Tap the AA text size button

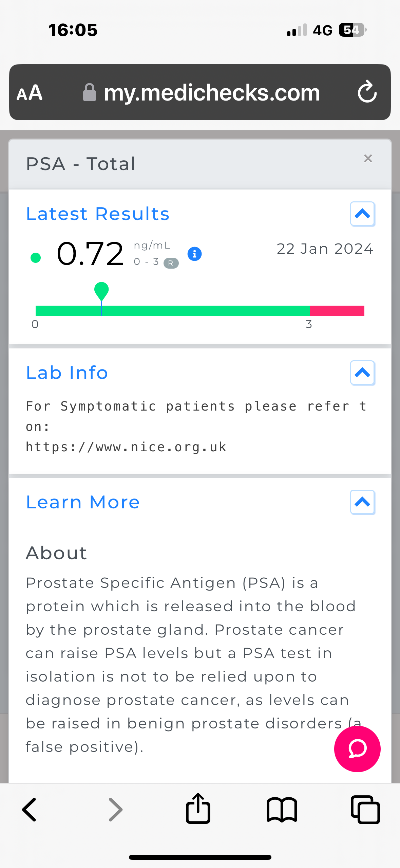click(30, 93)
